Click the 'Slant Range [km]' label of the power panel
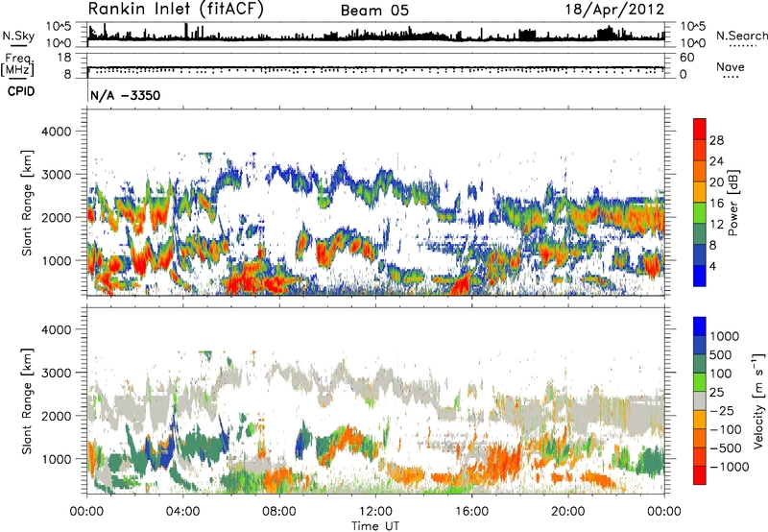 tap(28, 203)
